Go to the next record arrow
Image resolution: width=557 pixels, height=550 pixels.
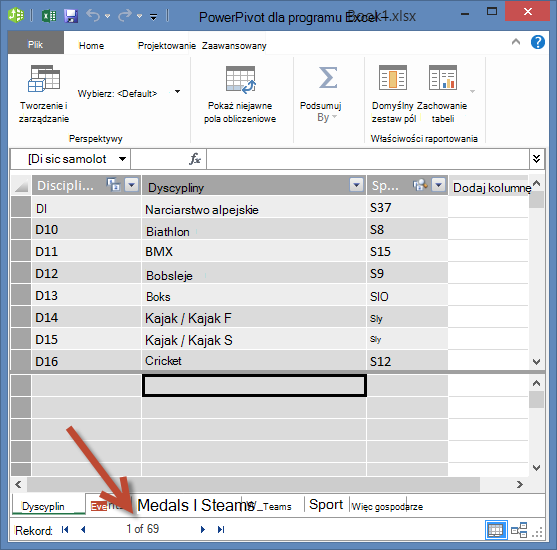(x=203, y=529)
